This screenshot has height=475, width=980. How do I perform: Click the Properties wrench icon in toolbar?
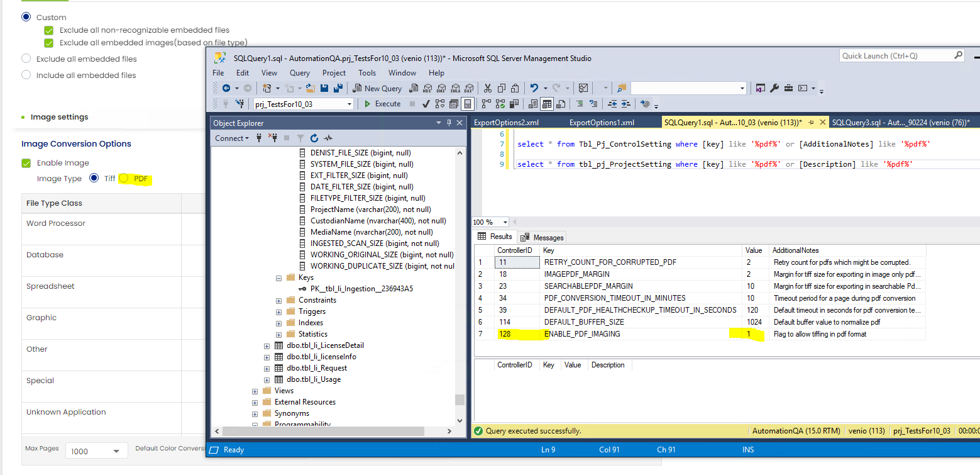774,89
